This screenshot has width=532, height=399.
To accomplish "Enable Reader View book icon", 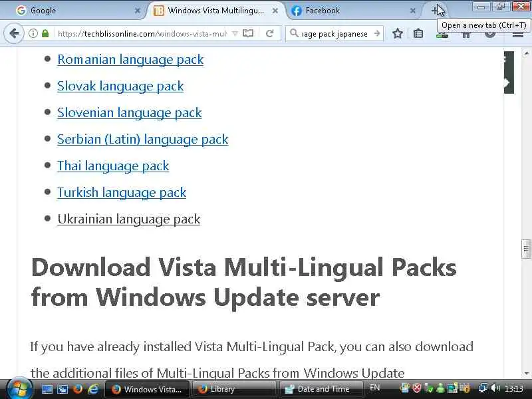I will [248, 33].
